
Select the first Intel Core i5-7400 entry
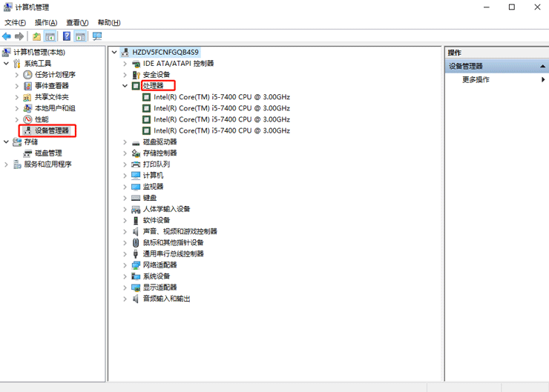(x=222, y=97)
